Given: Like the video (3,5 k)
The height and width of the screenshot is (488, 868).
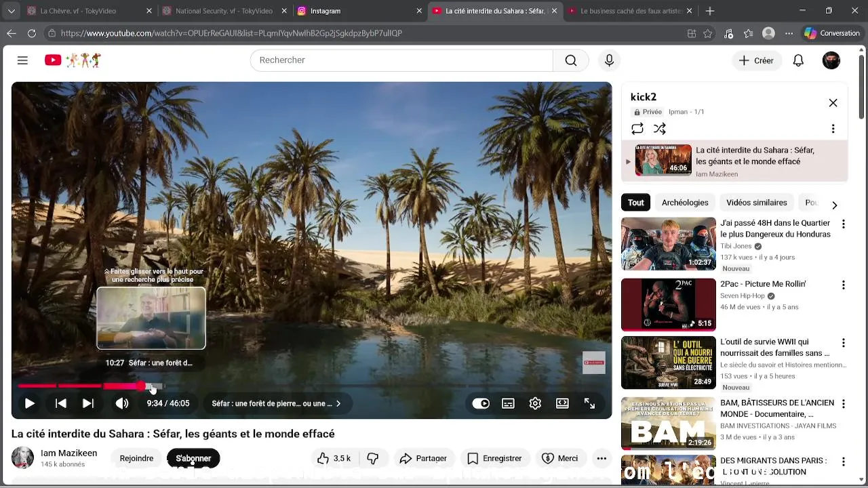Looking at the screenshot, I should (334, 458).
